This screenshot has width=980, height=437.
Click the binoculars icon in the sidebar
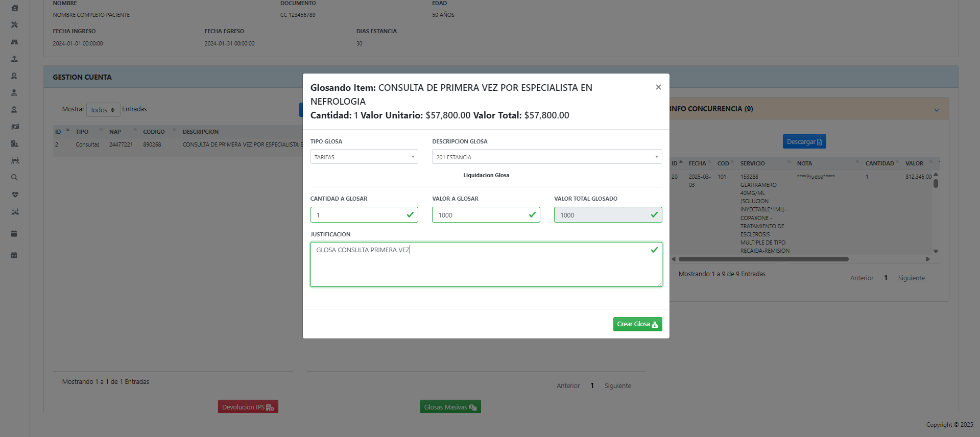(14, 42)
